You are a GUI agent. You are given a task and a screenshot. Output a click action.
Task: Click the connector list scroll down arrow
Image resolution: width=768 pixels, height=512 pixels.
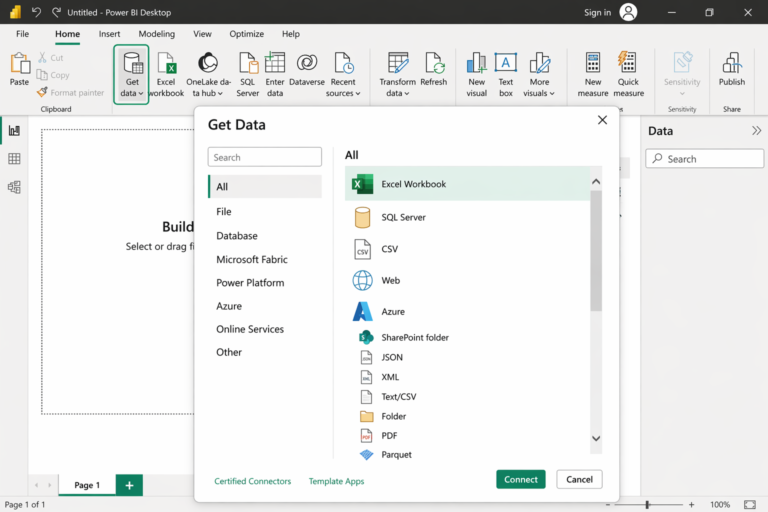pos(596,439)
